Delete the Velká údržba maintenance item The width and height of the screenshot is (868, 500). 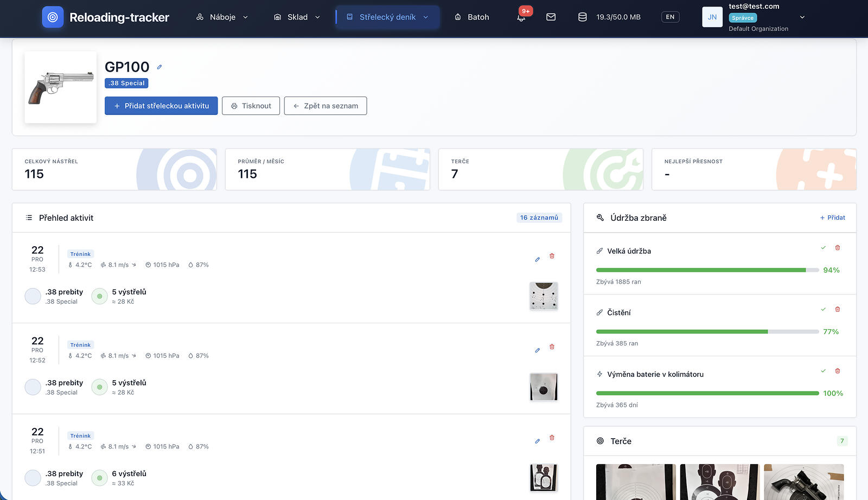[837, 248]
